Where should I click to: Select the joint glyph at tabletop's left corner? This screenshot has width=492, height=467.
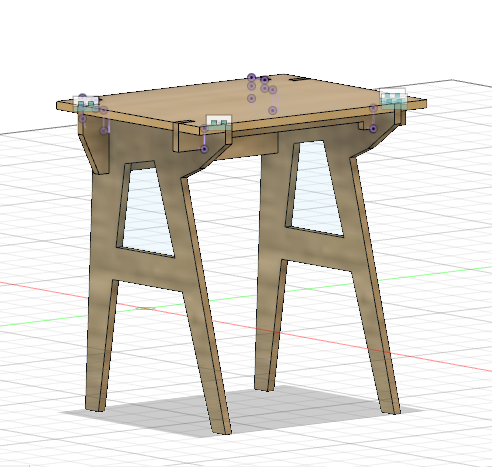(x=86, y=103)
